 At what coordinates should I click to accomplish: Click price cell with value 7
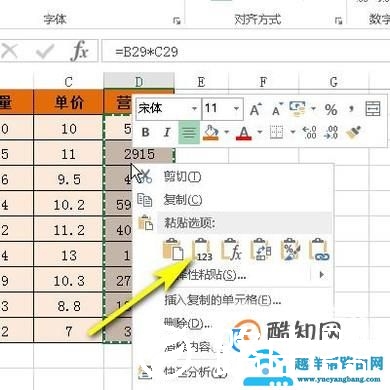click(x=69, y=331)
